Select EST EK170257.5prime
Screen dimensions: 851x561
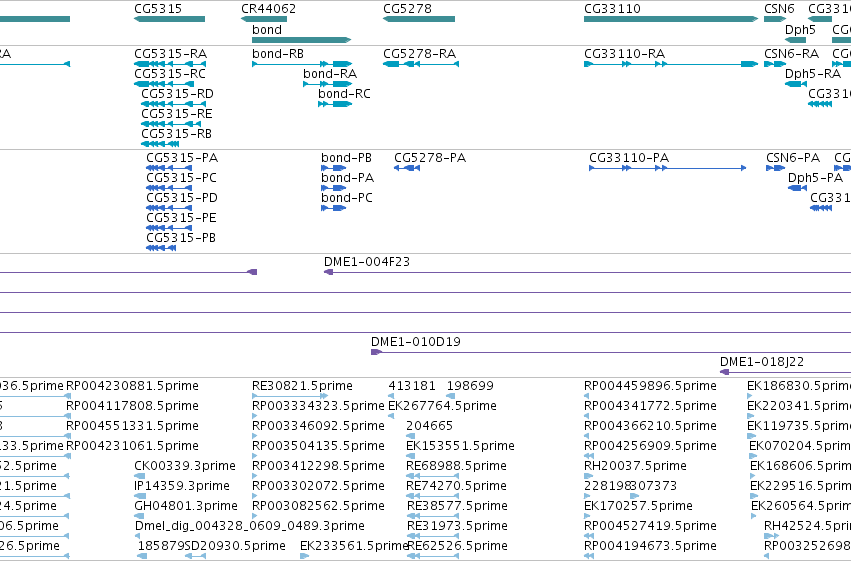tap(638, 506)
